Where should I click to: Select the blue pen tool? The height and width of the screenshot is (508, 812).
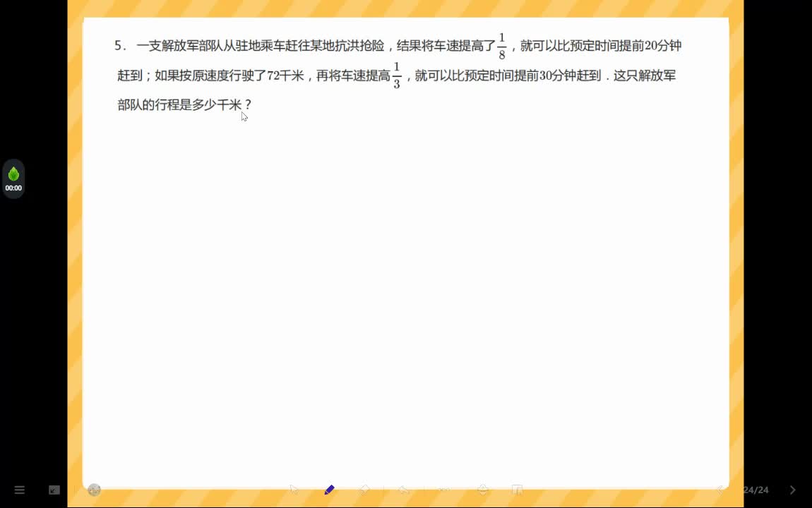(329, 490)
